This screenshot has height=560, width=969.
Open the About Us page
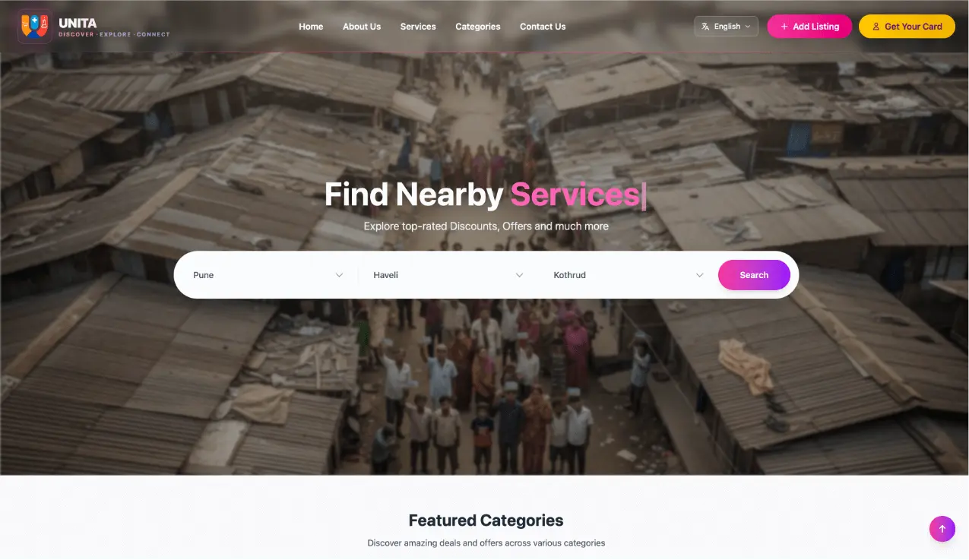pos(362,27)
